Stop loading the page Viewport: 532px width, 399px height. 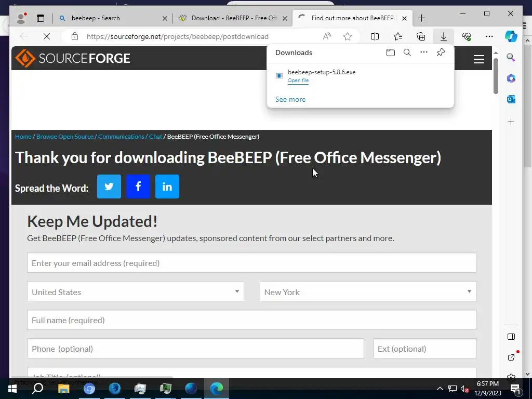point(47,36)
